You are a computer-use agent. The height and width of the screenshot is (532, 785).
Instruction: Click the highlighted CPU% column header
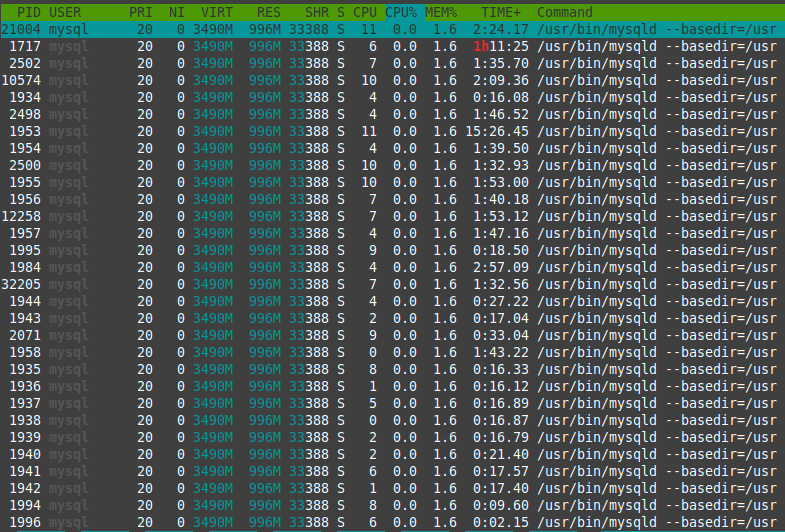point(401,12)
